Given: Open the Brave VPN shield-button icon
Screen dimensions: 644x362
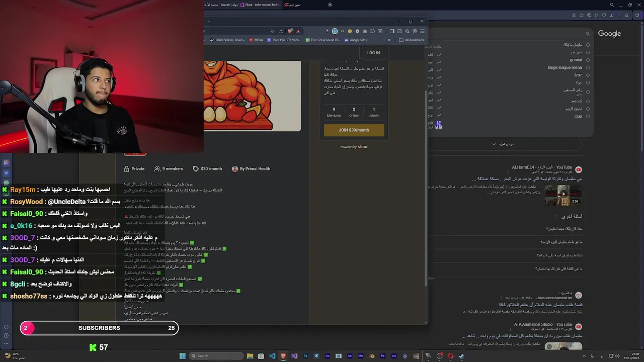Looking at the screenshot, I should [x=415, y=31].
